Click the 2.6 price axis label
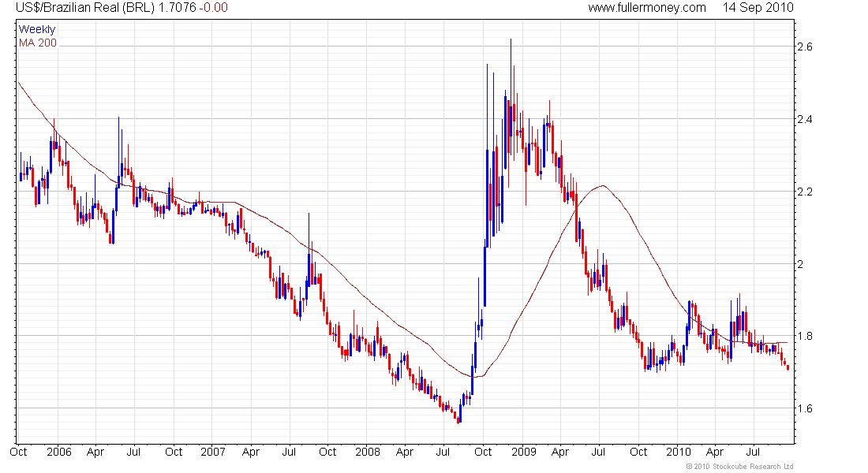 point(804,47)
